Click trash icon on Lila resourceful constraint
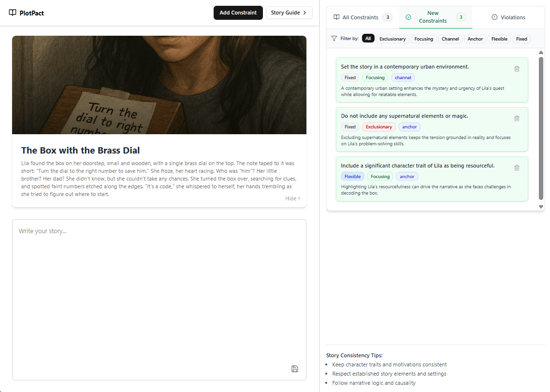The height and width of the screenshot is (392, 550). click(x=517, y=168)
